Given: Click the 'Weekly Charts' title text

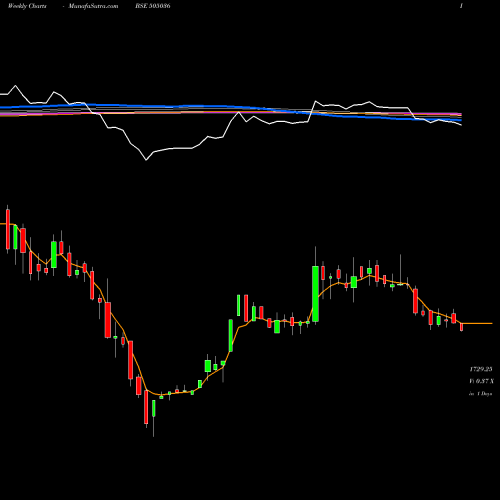Looking at the screenshot, I should pyautogui.click(x=27, y=6).
